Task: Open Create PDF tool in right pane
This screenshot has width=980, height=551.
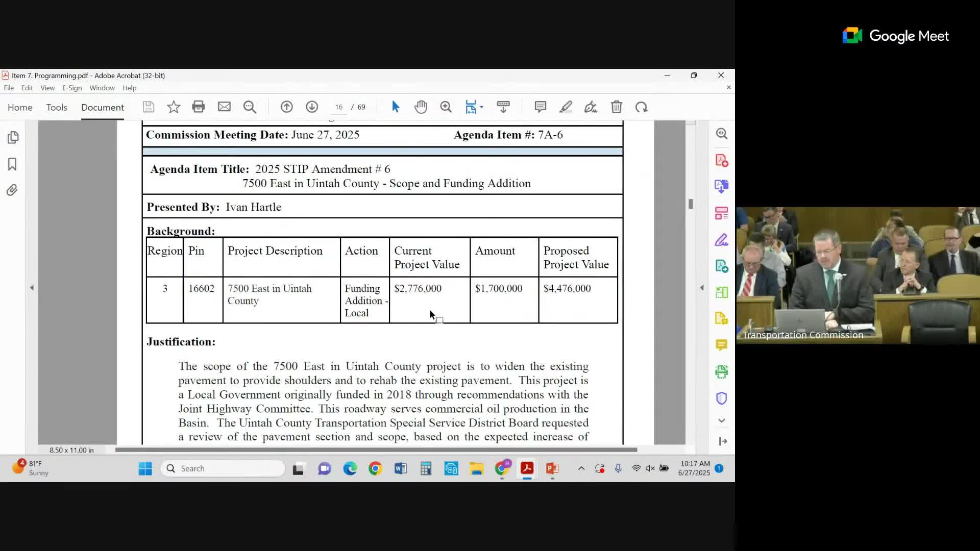Action: coord(722,160)
